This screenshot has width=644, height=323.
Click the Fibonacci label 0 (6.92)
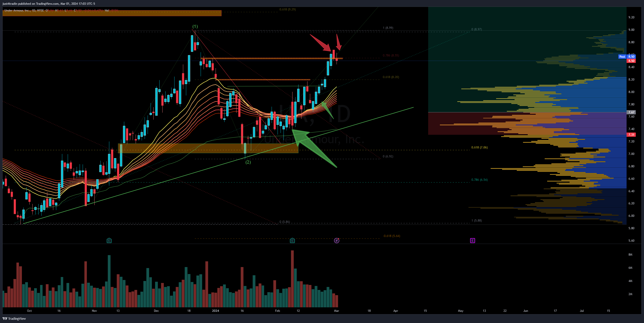click(x=388, y=156)
